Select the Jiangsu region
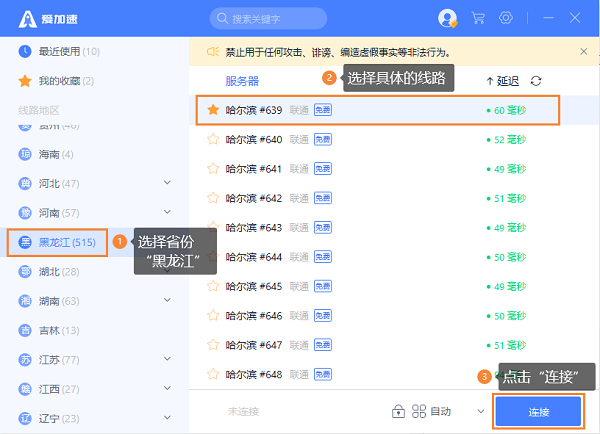The height and width of the screenshot is (434, 600). point(49,360)
